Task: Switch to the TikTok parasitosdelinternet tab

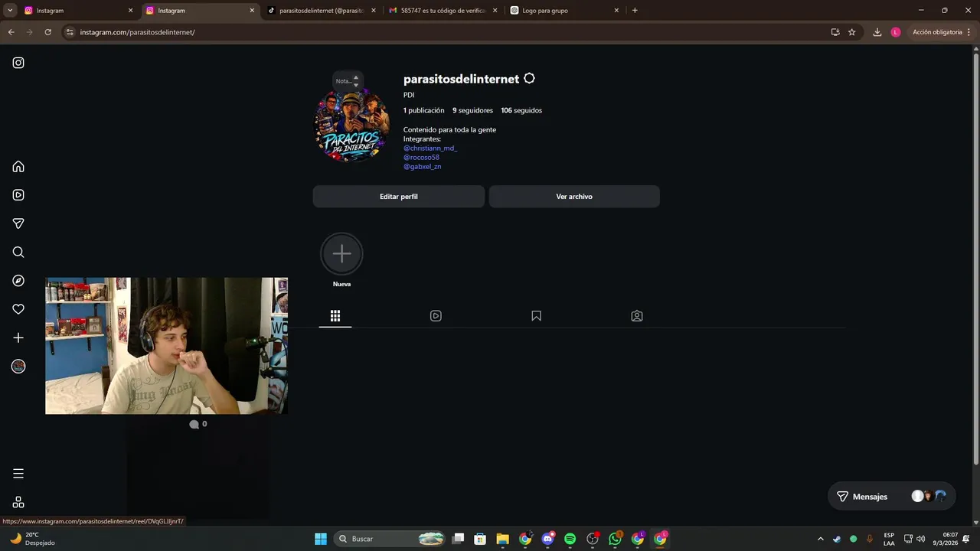Action: click(322, 11)
